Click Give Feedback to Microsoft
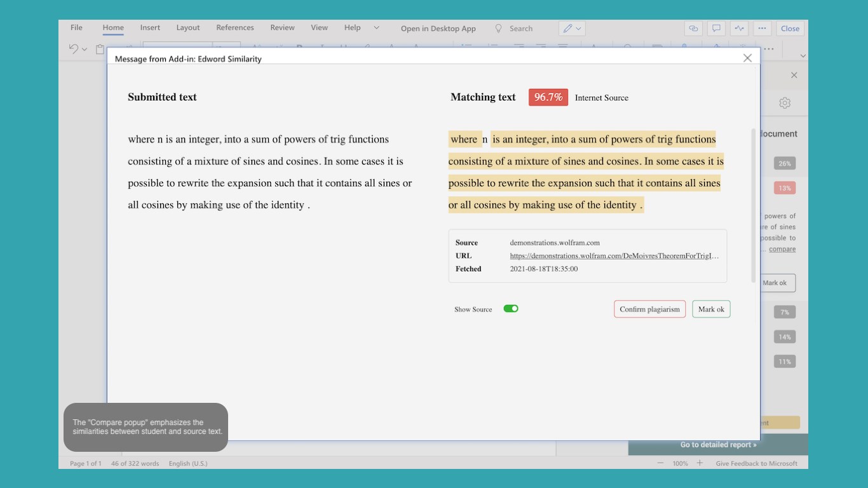 (756, 464)
